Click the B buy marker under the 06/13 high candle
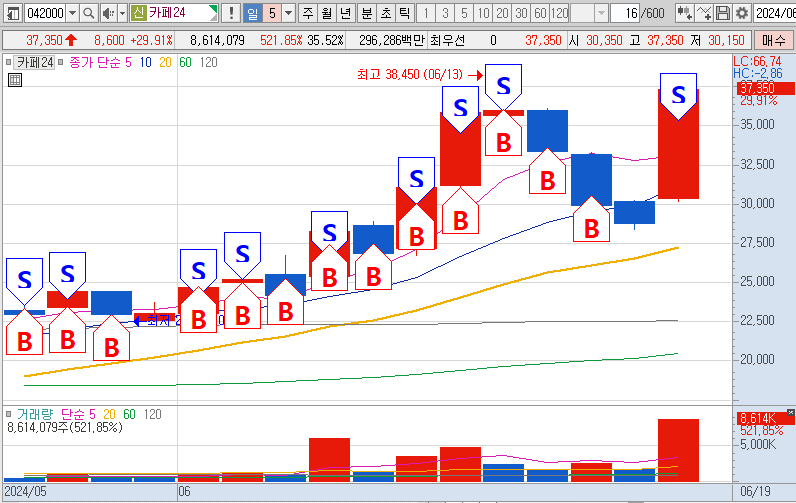Image resolution: width=796 pixels, height=503 pixels. pos(503,136)
